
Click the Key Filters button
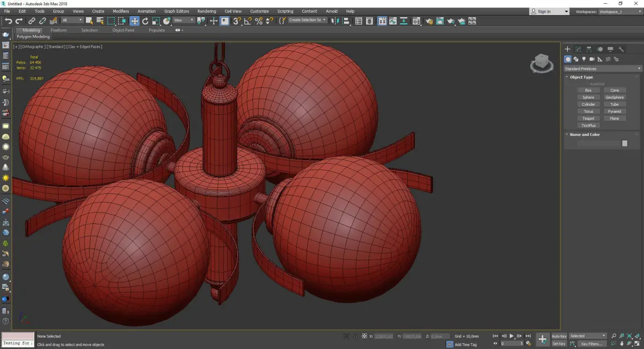coord(591,344)
